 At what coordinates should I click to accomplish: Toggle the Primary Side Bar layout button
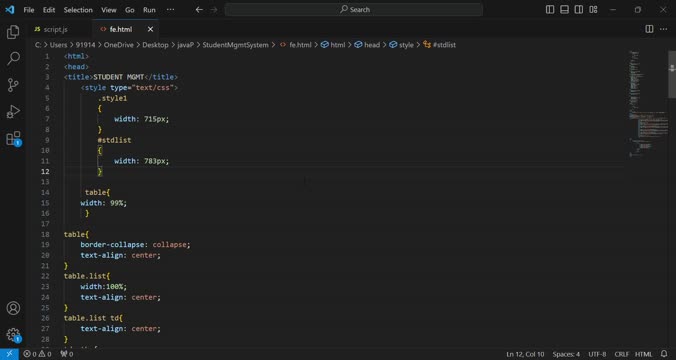pos(550,9)
